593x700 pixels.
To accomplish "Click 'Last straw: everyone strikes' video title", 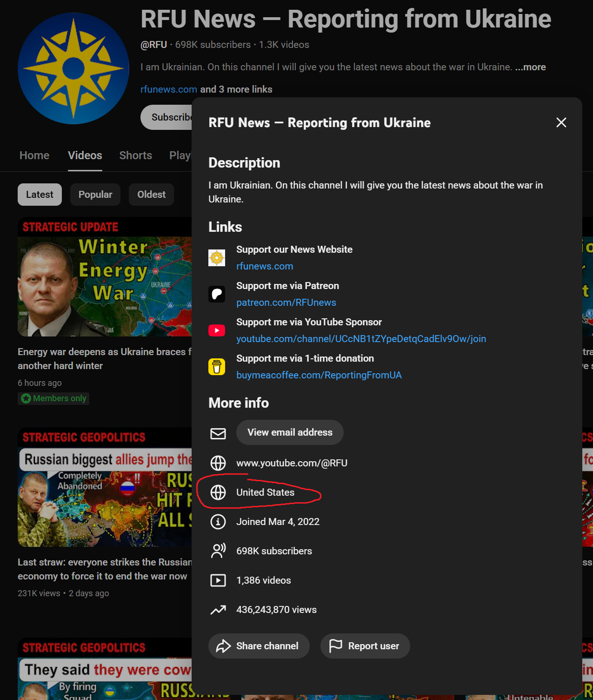I will 105,569.
